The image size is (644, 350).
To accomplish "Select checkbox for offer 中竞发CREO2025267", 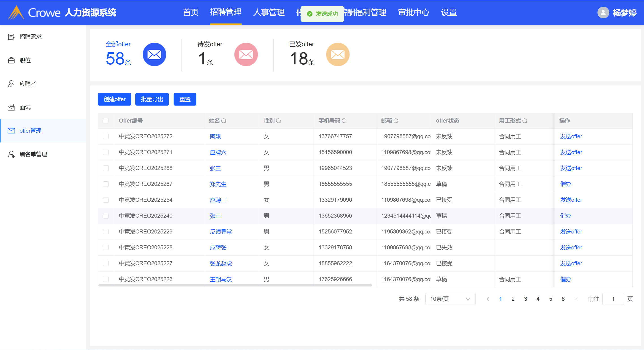I will (106, 184).
